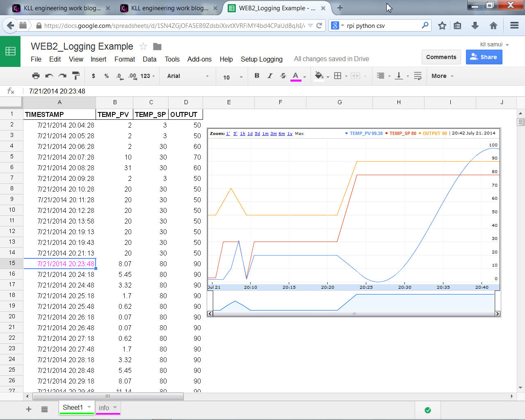This screenshot has width=525, height=420.
Task: Expand the font size 10 dropdown
Action: tap(233, 77)
